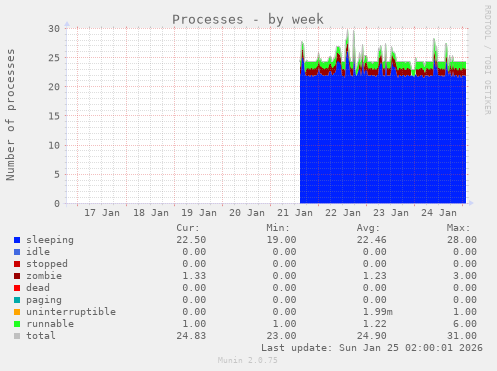The width and height of the screenshot is (497, 371).
Task: Click the '20 Jan' axis date
Action: (247, 213)
